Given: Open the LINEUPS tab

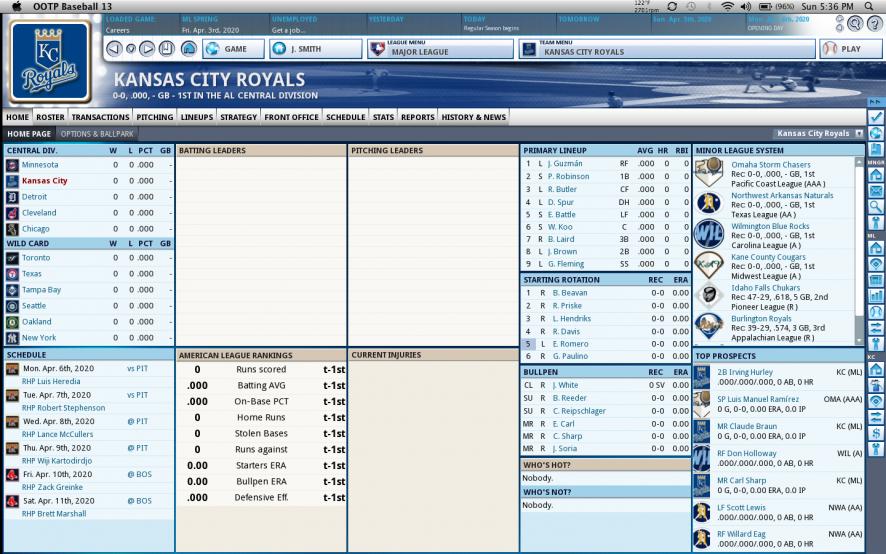Looking at the screenshot, I should coord(197,117).
